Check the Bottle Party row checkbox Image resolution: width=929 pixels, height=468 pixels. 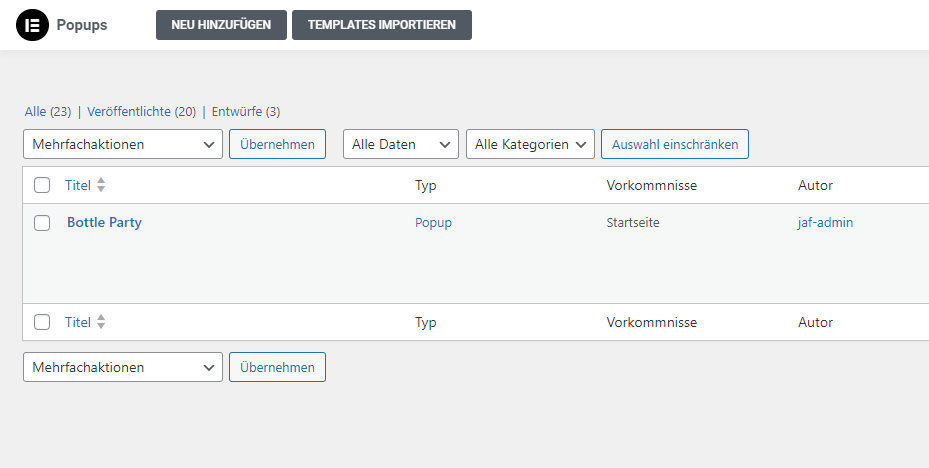(x=42, y=223)
